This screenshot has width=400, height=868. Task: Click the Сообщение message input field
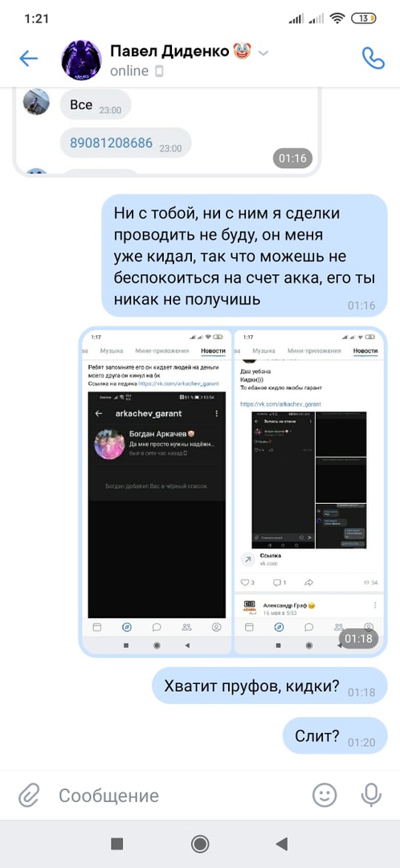pos(177,796)
